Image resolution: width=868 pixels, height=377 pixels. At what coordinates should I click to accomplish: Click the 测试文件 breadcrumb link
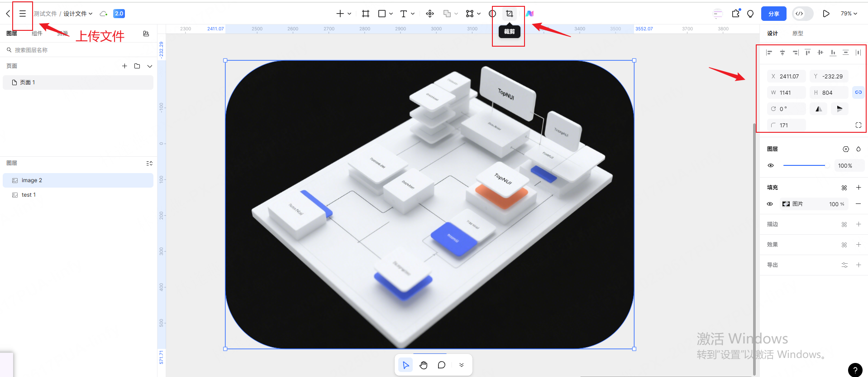pyautogui.click(x=45, y=14)
